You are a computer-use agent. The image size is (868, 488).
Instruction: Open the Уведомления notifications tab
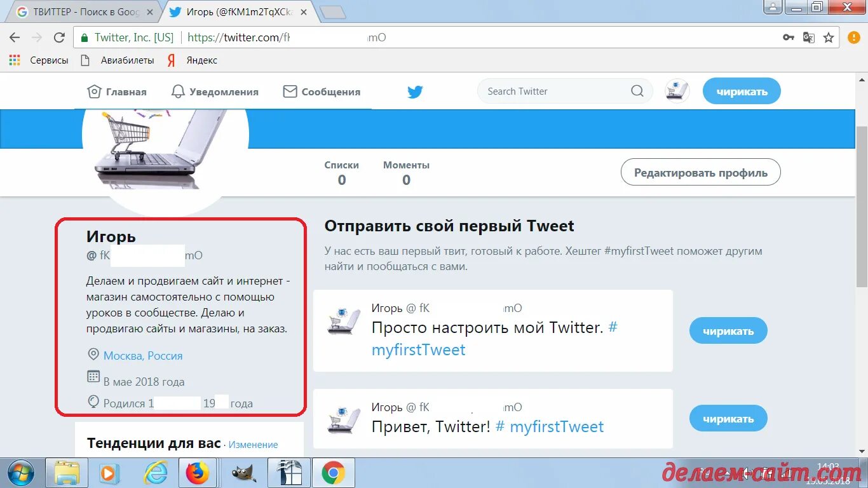tap(215, 91)
